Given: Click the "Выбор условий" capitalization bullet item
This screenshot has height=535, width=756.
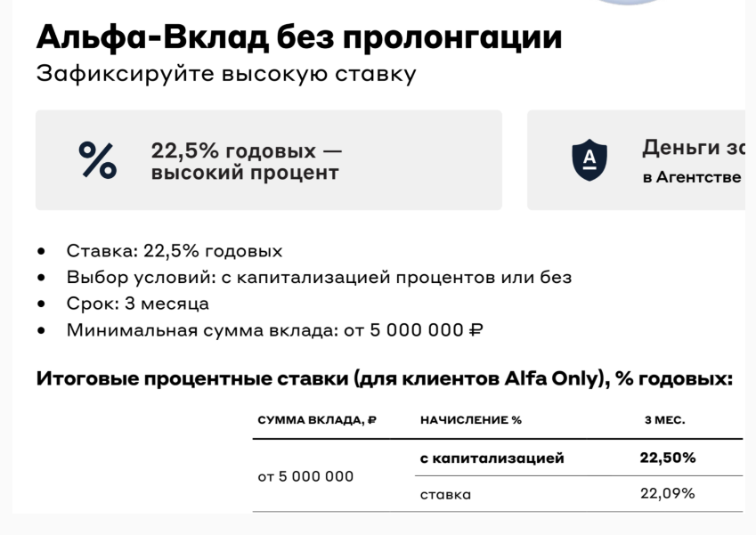Looking at the screenshot, I should 319,277.
